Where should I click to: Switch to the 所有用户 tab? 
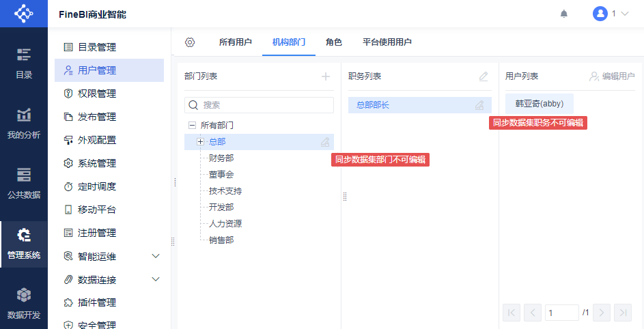pos(236,42)
